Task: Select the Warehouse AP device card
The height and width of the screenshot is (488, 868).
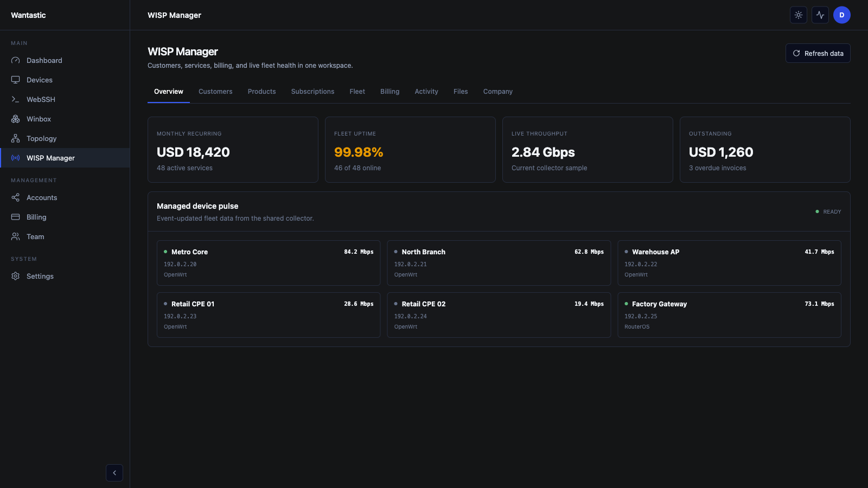Action: click(x=729, y=263)
